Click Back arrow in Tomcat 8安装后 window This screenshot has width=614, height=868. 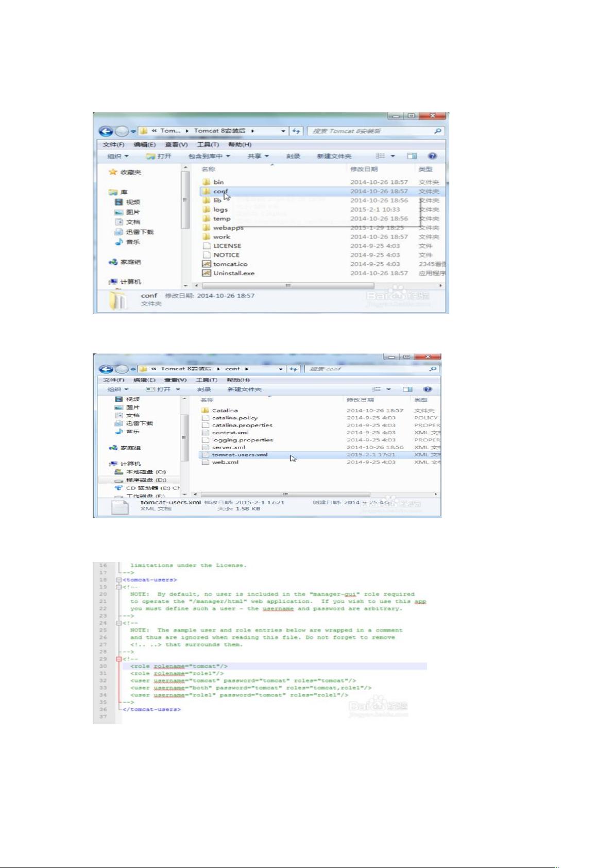click(106, 131)
